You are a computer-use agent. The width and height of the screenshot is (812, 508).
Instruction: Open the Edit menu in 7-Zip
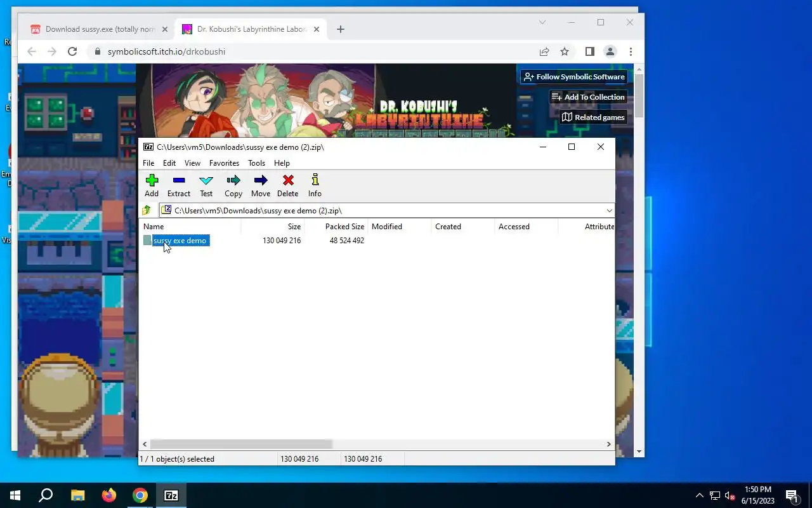click(x=169, y=163)
